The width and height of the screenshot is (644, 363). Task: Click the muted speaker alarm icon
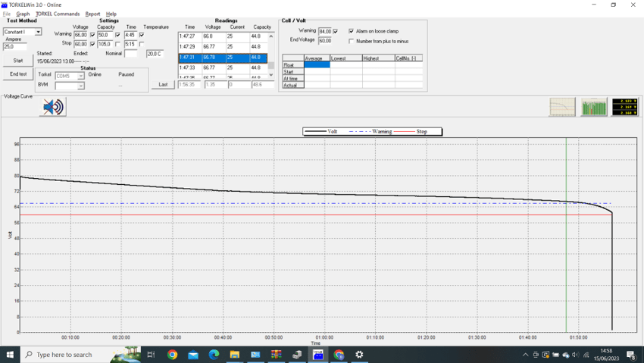tap(53, 107)
